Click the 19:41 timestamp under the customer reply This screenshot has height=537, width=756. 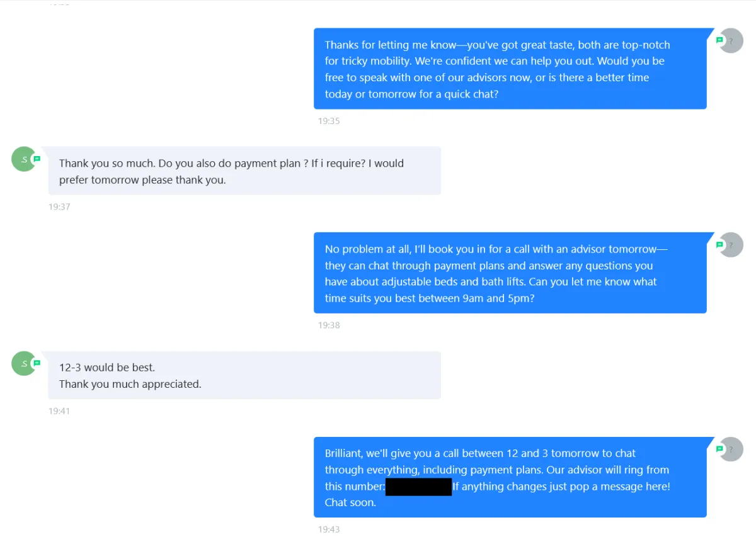coord(59,411)
